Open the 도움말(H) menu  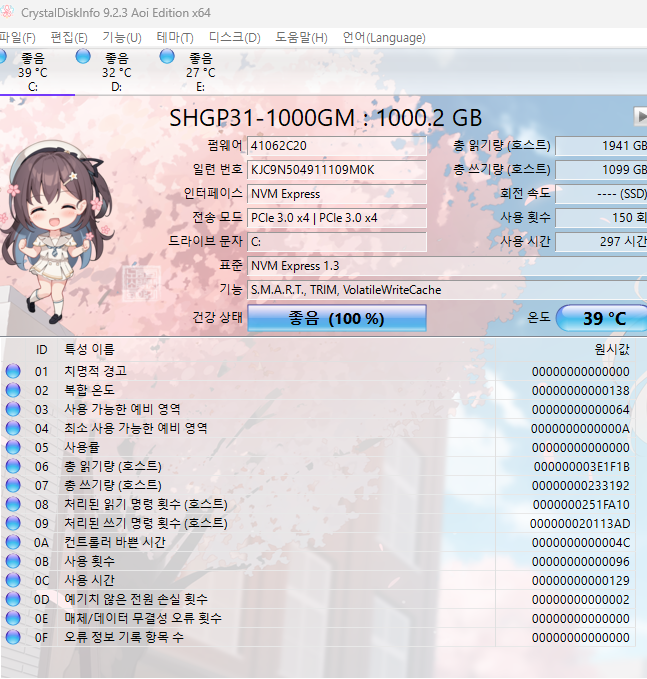tap(301, 38)
